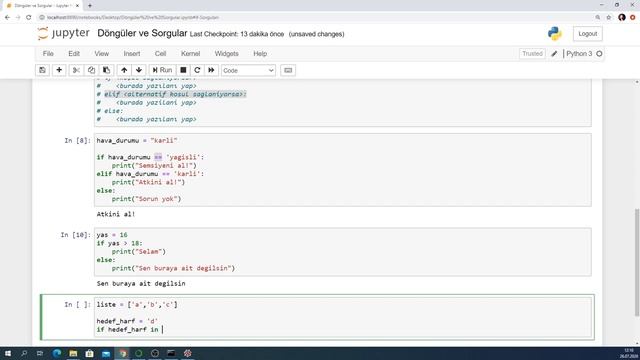Restart kernel and run all cells icon
This screenshot has height=360, width=640.
(x=211, y=70)
